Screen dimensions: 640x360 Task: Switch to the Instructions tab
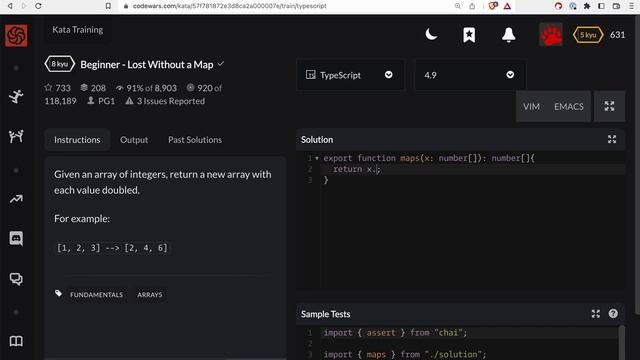(77, 140)
